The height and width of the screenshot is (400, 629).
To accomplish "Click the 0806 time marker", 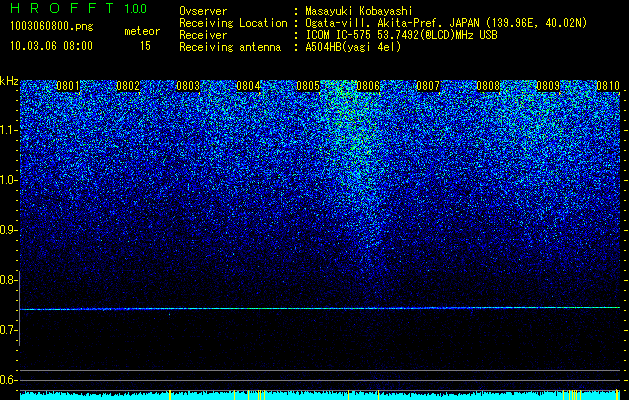I will click(x=368, y=86).
